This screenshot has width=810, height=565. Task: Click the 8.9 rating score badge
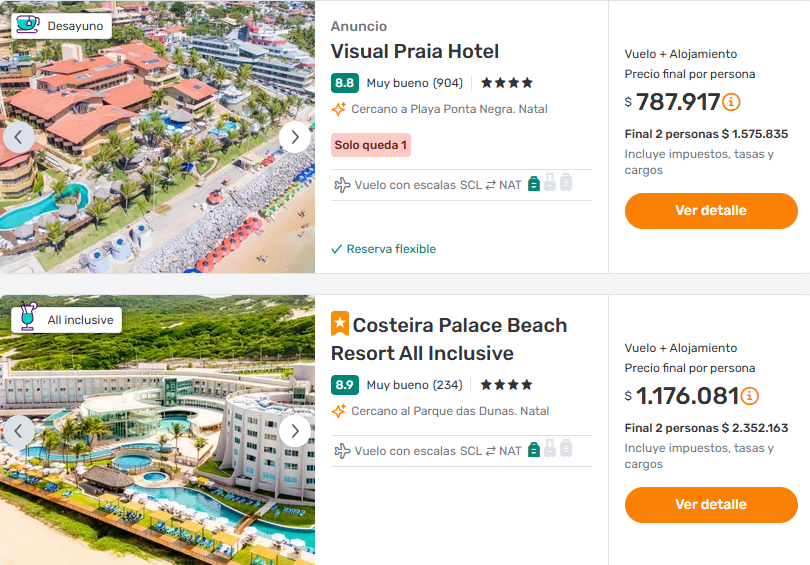point(345,385)
